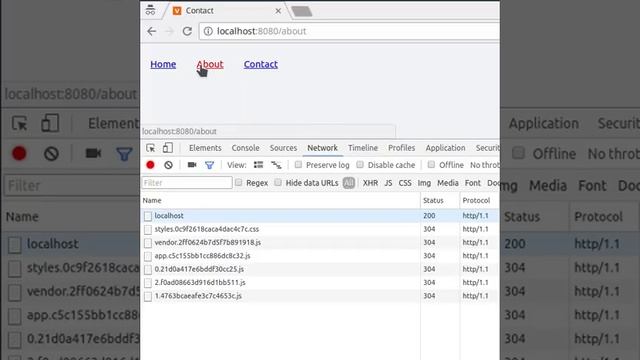Select styles.0c9f2618caca4dac4c7c.css request
This screenshot has width=640, height=360.
(320, 229)
